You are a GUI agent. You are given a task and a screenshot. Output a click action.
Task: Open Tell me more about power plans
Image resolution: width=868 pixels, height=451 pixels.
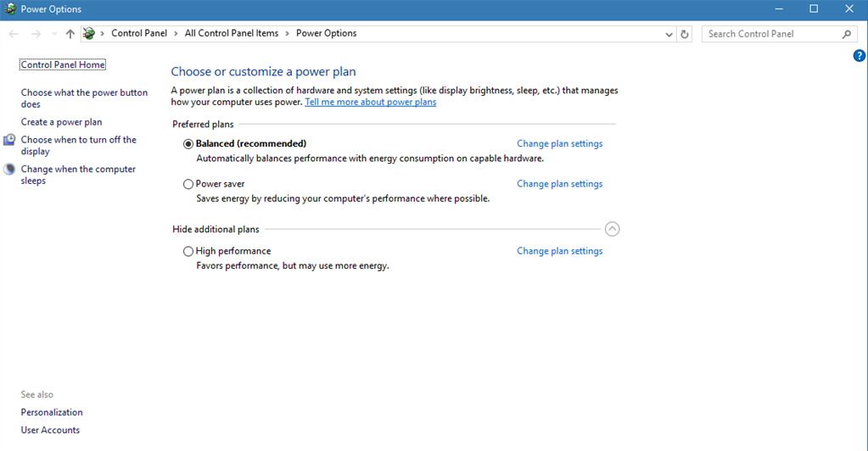click(x=370, y=103)
